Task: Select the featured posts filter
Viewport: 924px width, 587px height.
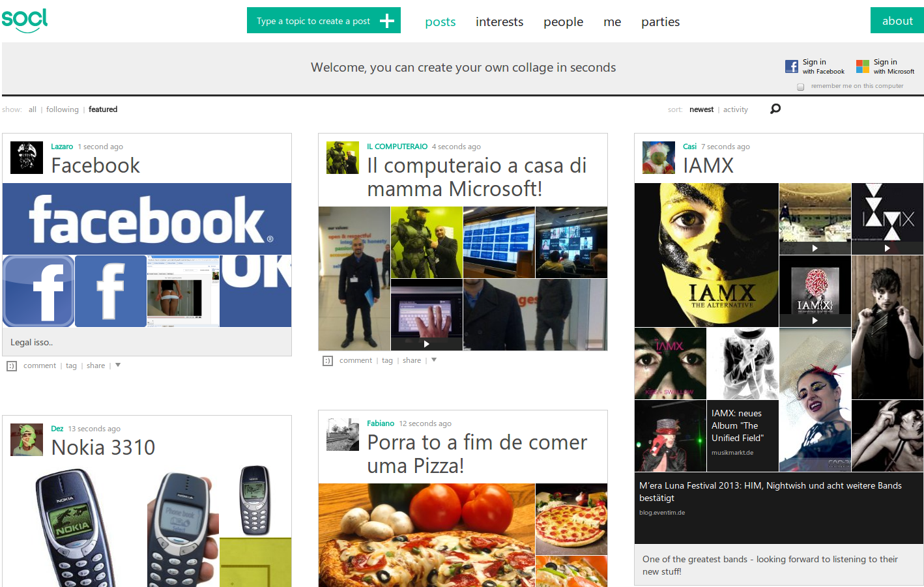Action: pos(103,109)
